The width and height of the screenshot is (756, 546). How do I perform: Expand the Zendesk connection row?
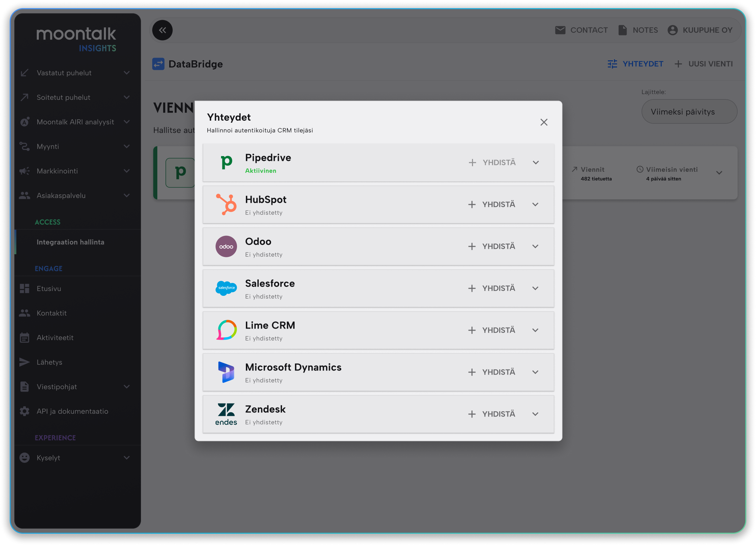535,414
